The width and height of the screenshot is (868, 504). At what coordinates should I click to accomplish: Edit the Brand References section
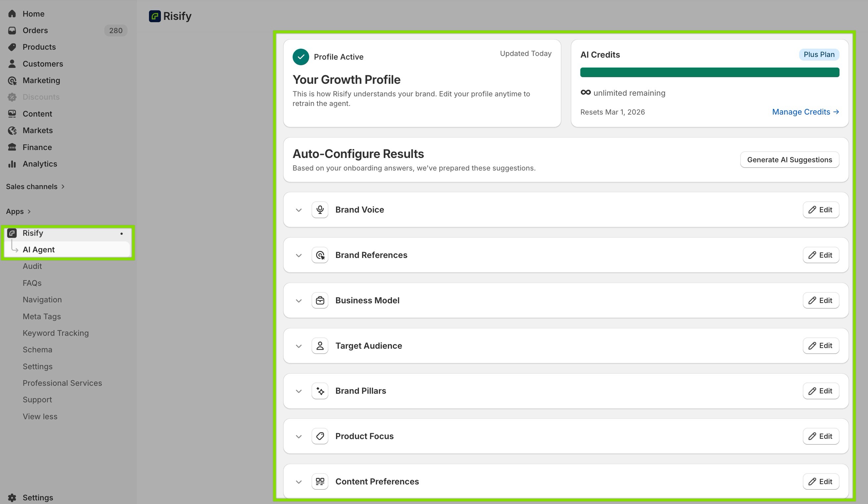point(821,255)
